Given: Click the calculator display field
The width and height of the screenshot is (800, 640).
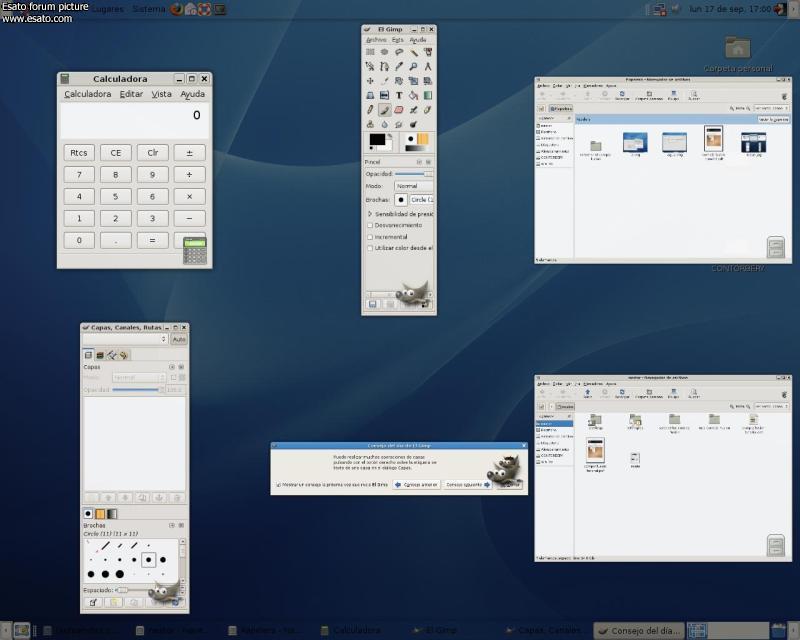Looking at the screenshot, I should coord(133,120).
